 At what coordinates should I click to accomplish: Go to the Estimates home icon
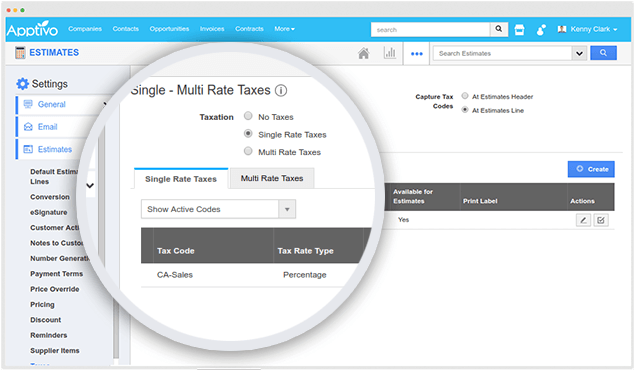(364, 53)
